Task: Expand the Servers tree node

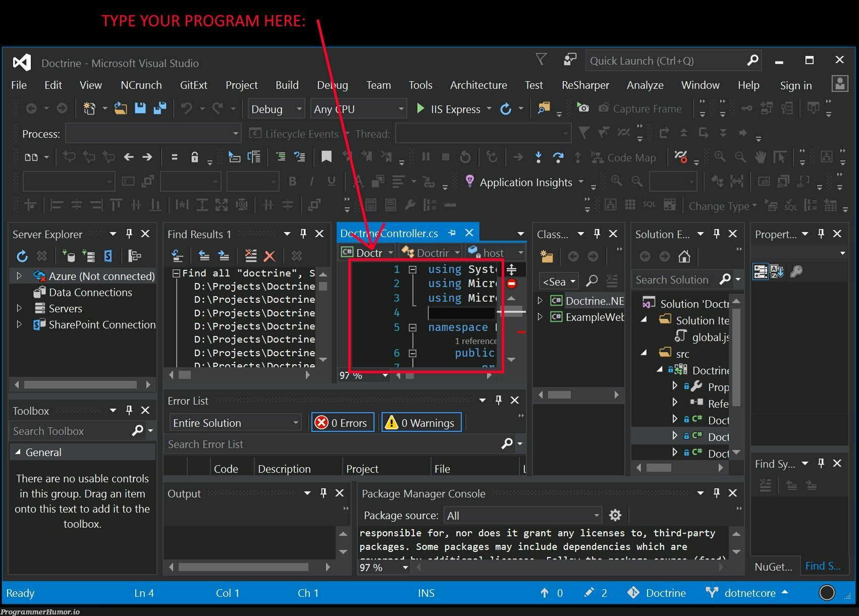Action: click(x=19, y=308)
